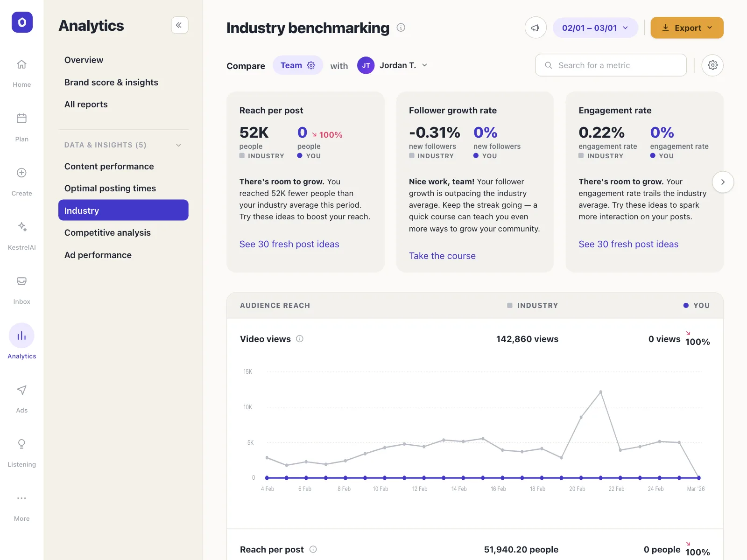This screenshot has width=747, height=560.
Task: Click the JT avatar
Action: tap(366, 65)
